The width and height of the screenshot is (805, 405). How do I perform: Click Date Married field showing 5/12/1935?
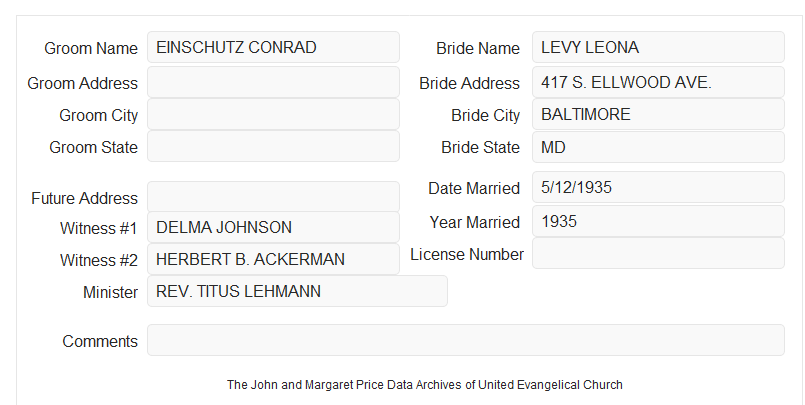click(658, 187)
